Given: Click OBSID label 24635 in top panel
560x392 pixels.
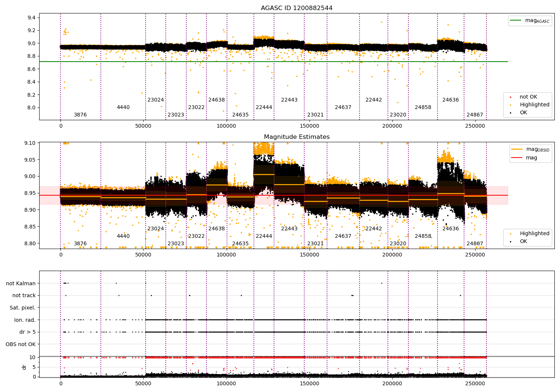Looking at the screenshot, I should (240, 115).
